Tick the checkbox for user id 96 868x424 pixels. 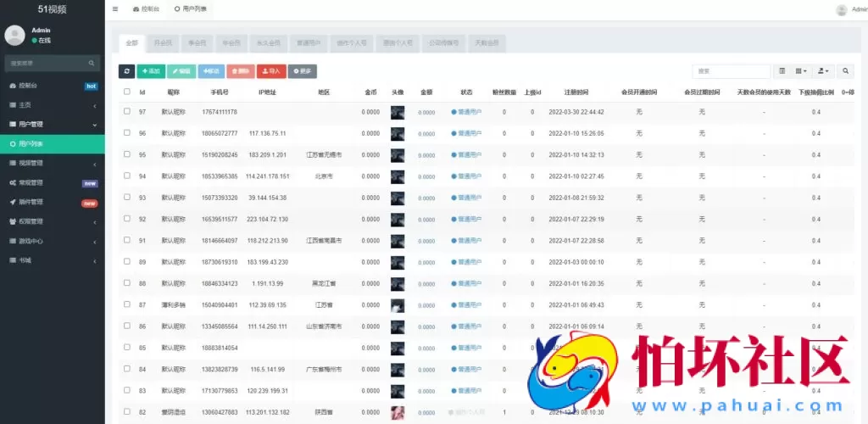(127, 133)
